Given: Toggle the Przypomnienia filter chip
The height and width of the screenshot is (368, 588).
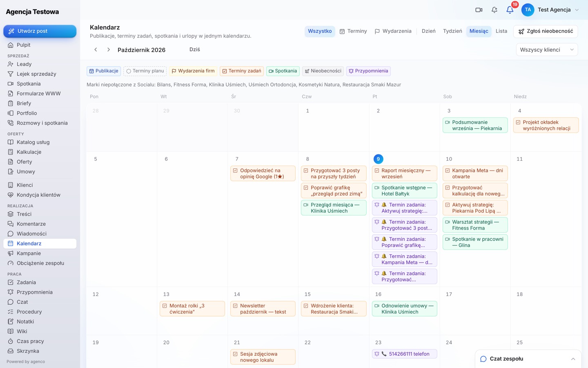Looking at the screenshot, I should [368, 71].
